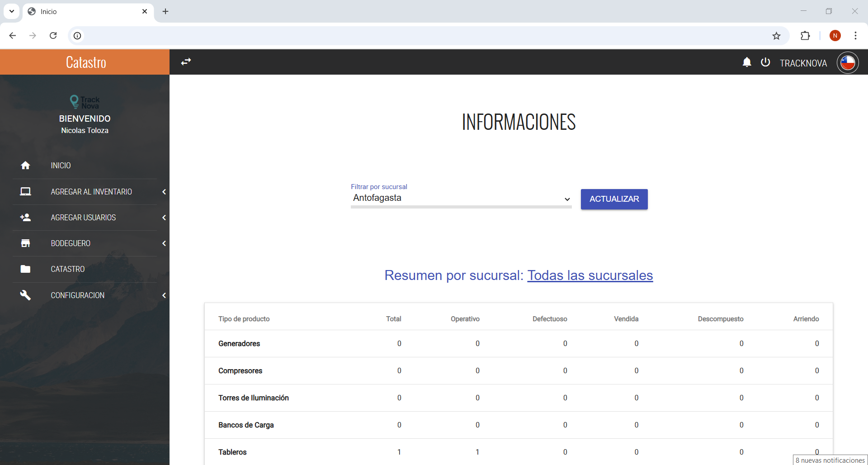Click the Tipo de producto column header

tap(244, 319)
